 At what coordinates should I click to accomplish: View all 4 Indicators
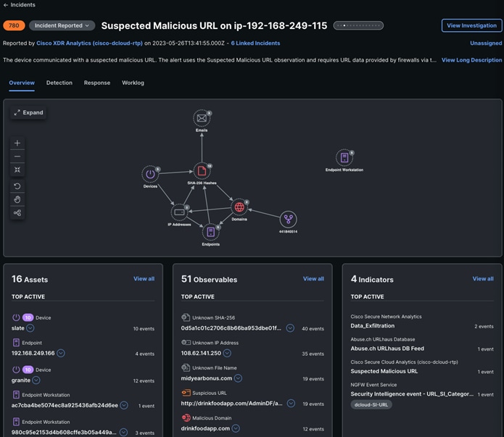483,278
